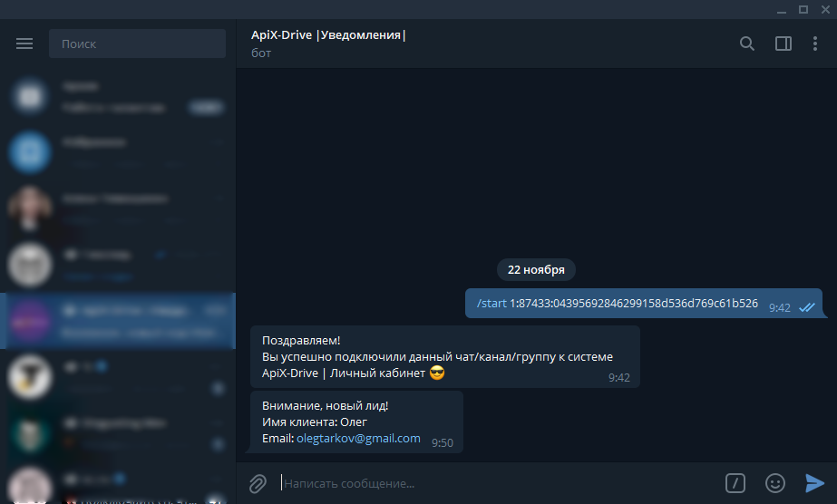Image resolution: width=837 pixels, height=504 pixels.
Task: Click the search icon in chat header
Action: point(747,44)
